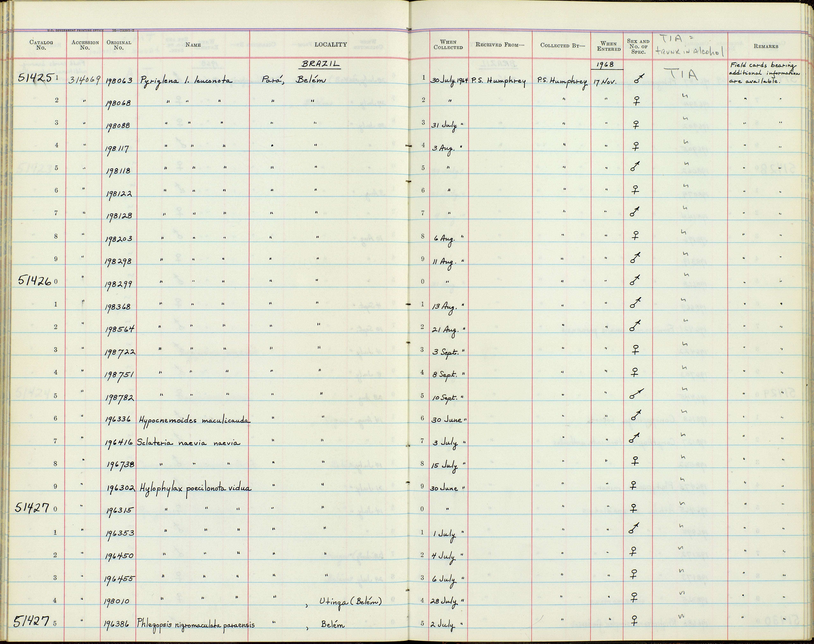The image size is (814, 644).
Task: Click the date 13 Aug.
Action: 445,307
